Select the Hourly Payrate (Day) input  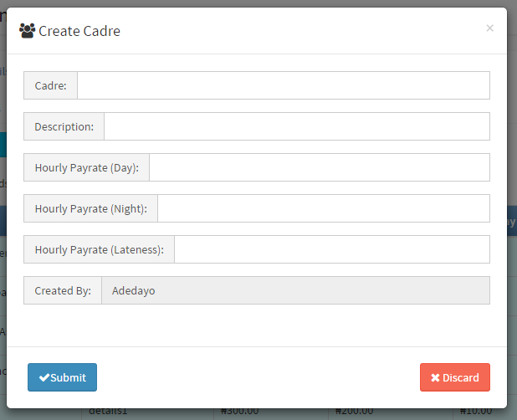(x=319, y=167)
